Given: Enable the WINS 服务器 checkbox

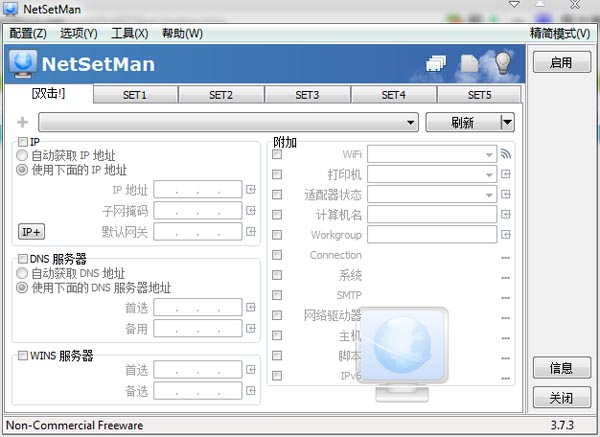Looking at the screenshot, I should point(23,356).
